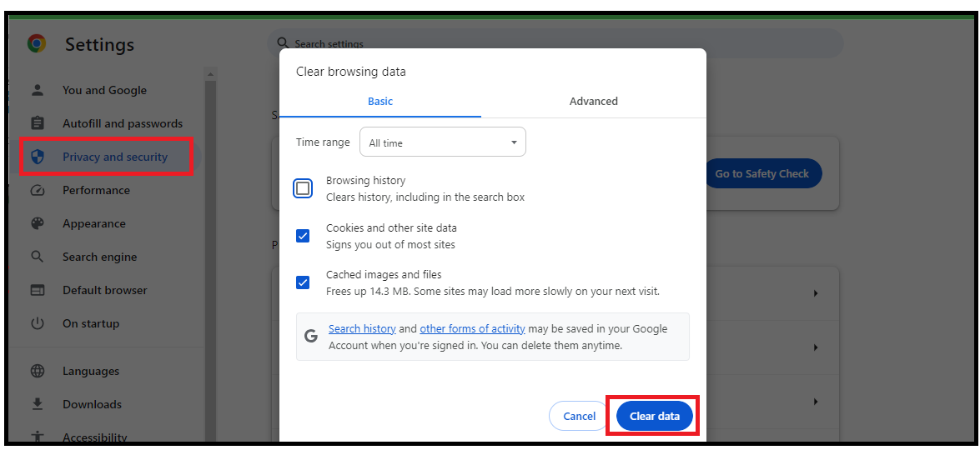Open Autofill and passwords settings
The image size is (980, 455).
coord(123,123)
